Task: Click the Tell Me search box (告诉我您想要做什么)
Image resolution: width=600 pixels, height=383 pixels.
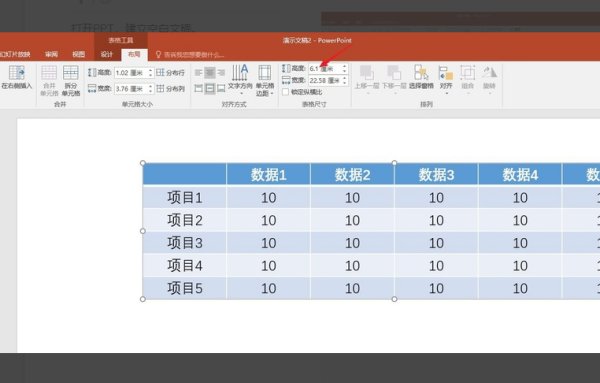Action: click(190, 55)
